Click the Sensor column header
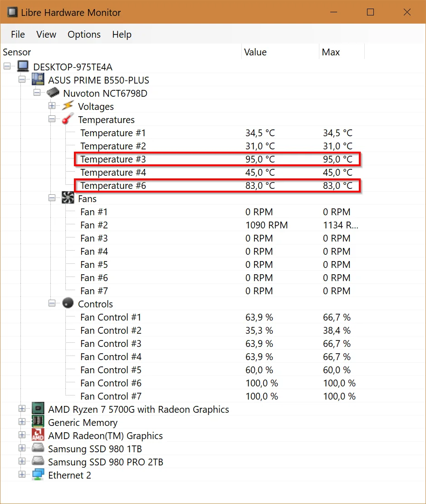This screenshot has width=426, height=504. pyautogui.click(x=121, y=52)
